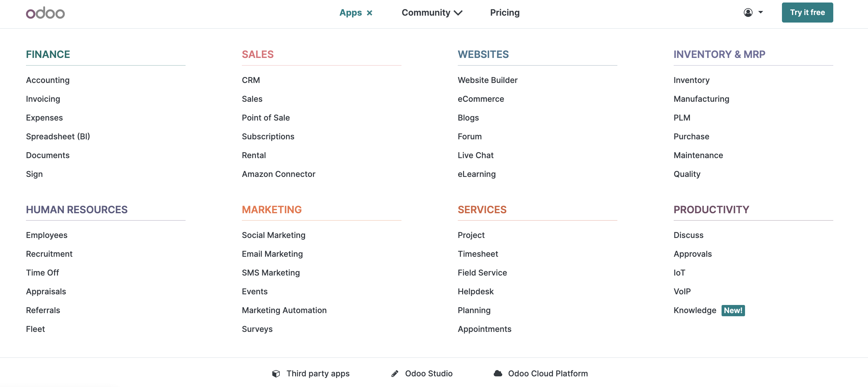
Task: Select Field Service
Action: click(482, 273)
